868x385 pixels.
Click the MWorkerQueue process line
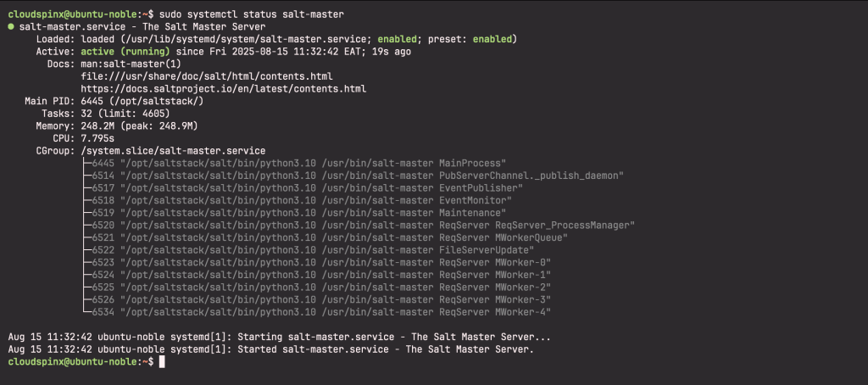pos(325,237)
